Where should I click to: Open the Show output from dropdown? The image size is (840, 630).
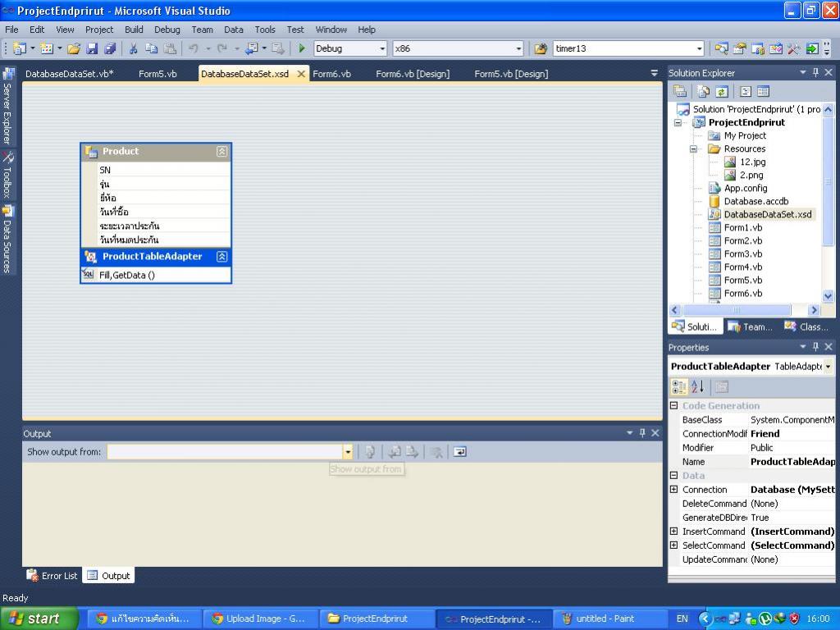coord(348,452)
